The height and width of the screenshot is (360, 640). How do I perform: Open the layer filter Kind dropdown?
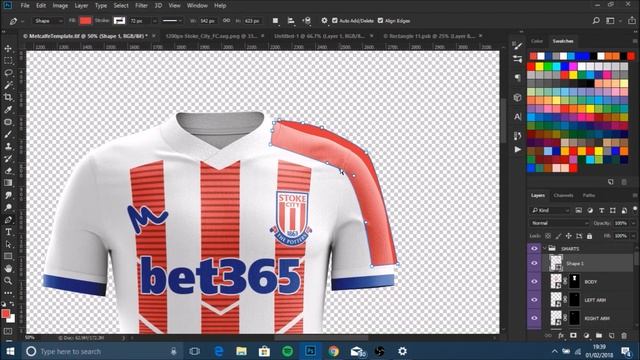pos(550,211)
